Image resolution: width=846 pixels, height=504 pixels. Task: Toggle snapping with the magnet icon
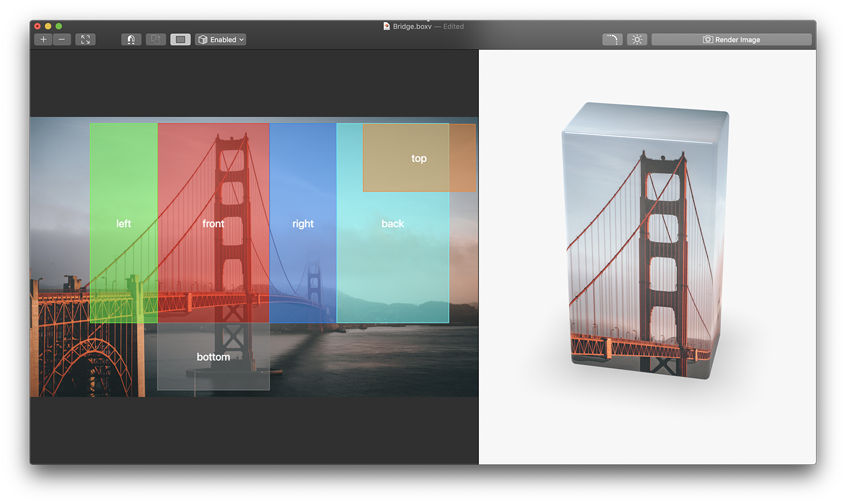tap(131, 39)
